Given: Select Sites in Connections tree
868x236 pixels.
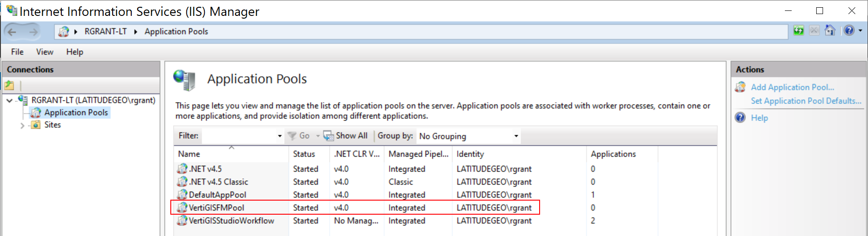Looking at the screenshot, I should [53, 125].
